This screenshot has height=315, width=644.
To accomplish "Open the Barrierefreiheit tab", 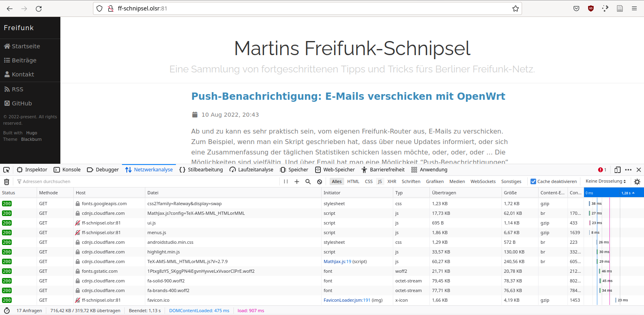I will [x=383, y=170].
